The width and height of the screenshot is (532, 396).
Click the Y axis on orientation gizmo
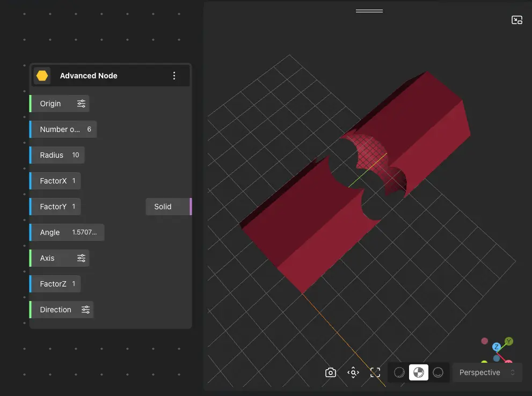(x=509, y=341)
